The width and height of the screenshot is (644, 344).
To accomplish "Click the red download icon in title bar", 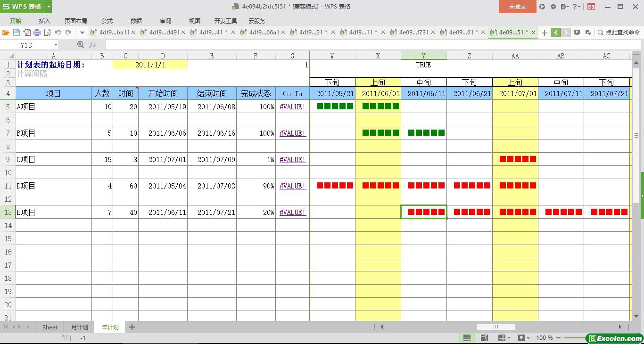I will 591,7.
